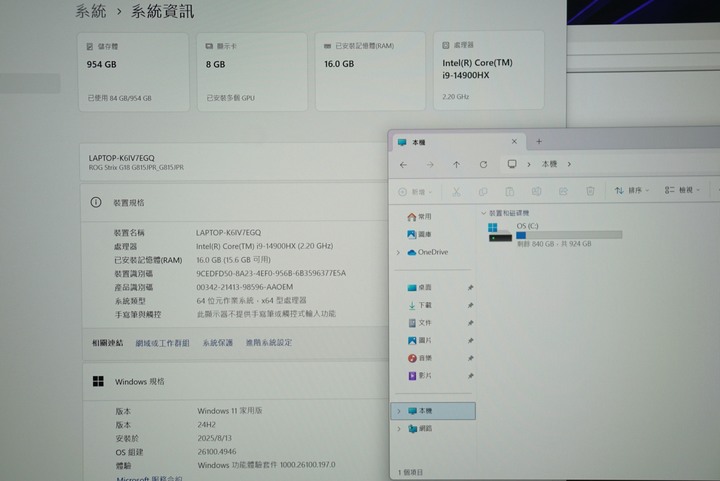
Task: Open 下載 (Downloads) quick access folder
Action: (419, 305)
